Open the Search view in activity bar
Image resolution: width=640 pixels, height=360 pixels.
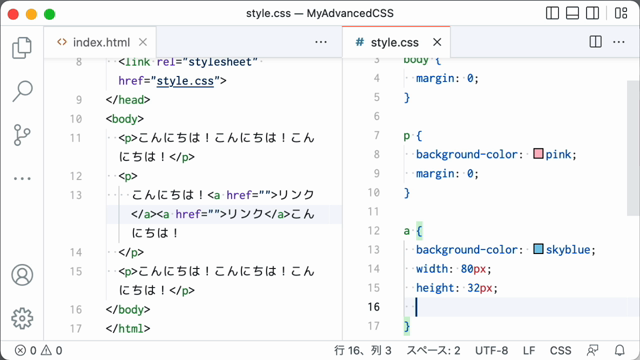click(x=22, y=91)
